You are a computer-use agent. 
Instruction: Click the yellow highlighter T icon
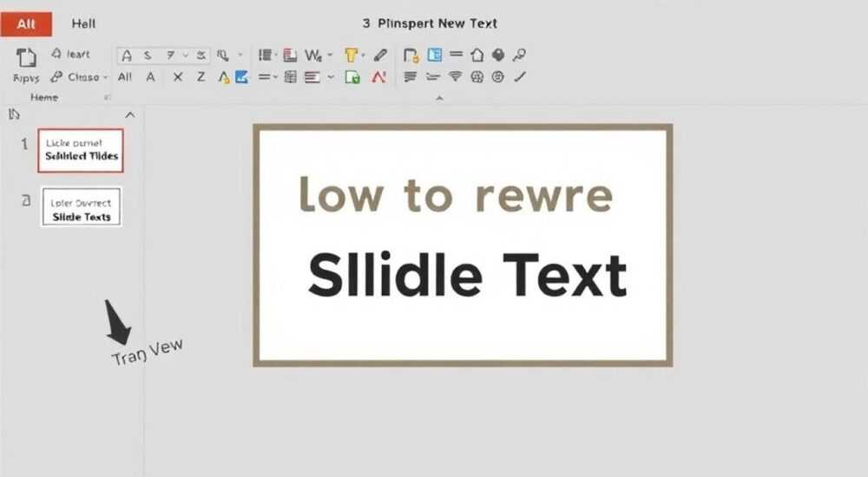[x=351, y=55]
